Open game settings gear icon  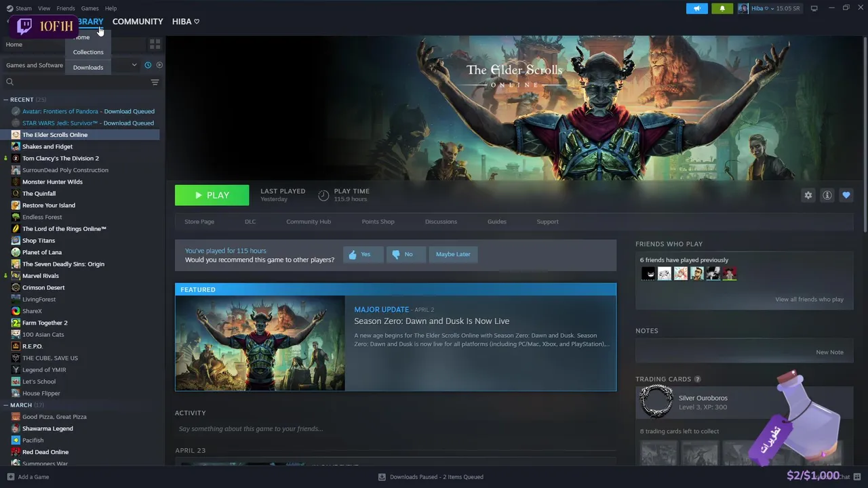pyautogui.click(x=808, y=195)
